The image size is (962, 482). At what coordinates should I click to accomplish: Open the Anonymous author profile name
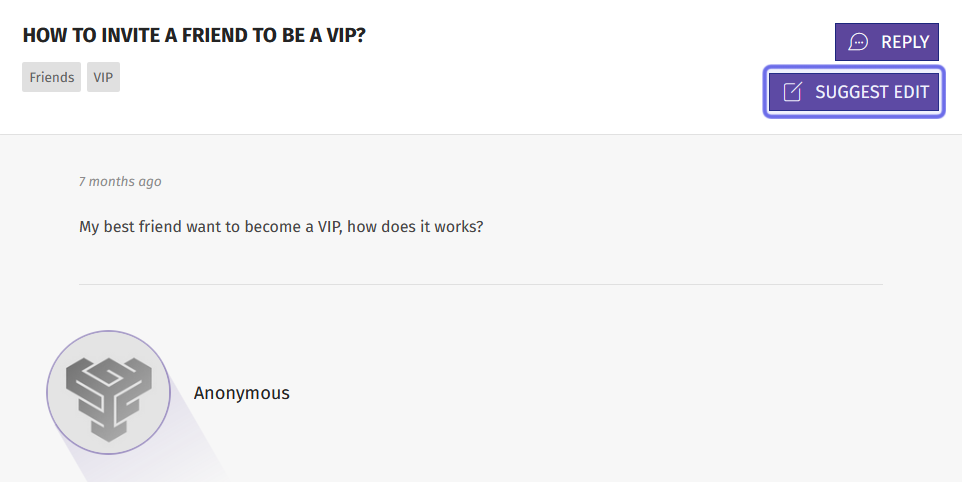(242, 393)
